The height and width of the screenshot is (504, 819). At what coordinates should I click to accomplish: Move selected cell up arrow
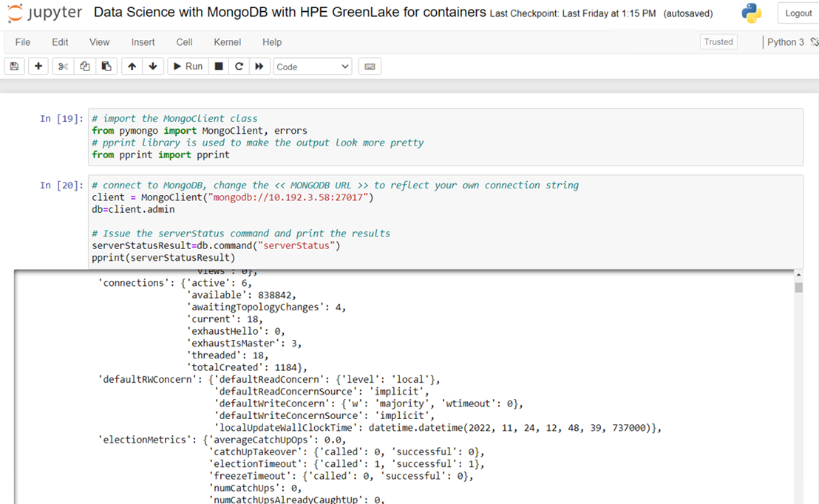(132, 67)
